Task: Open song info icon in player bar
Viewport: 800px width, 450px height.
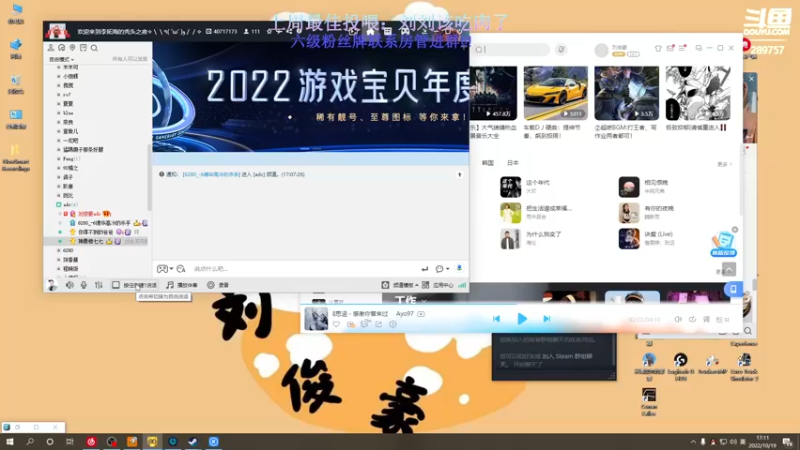Action: (393, 324)
